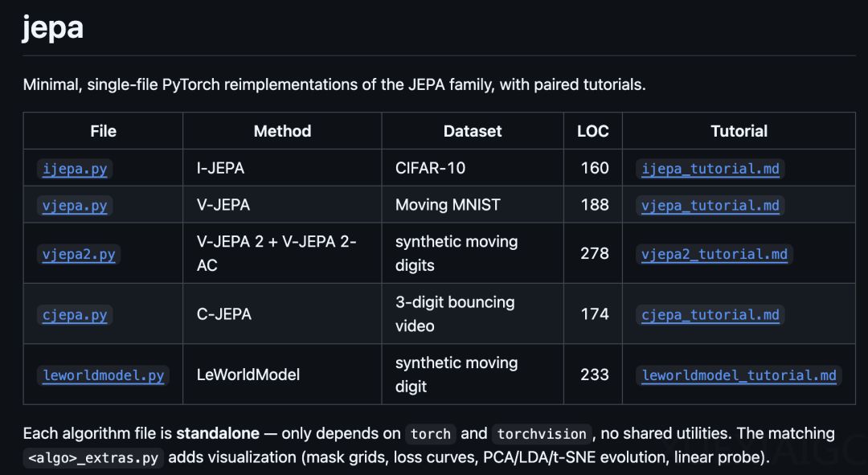Open the cjepa.py file link
The width and height of the screenshot is (868, 475).
pyautogui.click(x=75, y=314)
